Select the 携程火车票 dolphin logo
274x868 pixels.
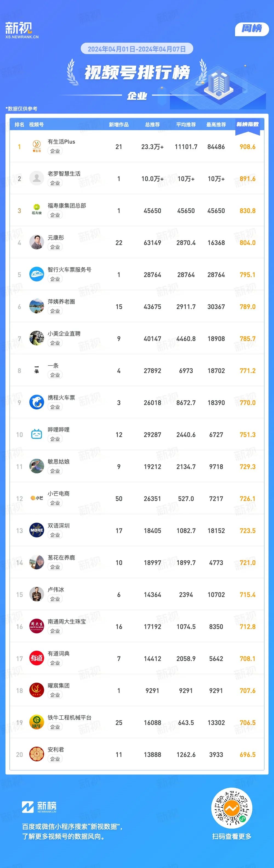pos(36,402)
